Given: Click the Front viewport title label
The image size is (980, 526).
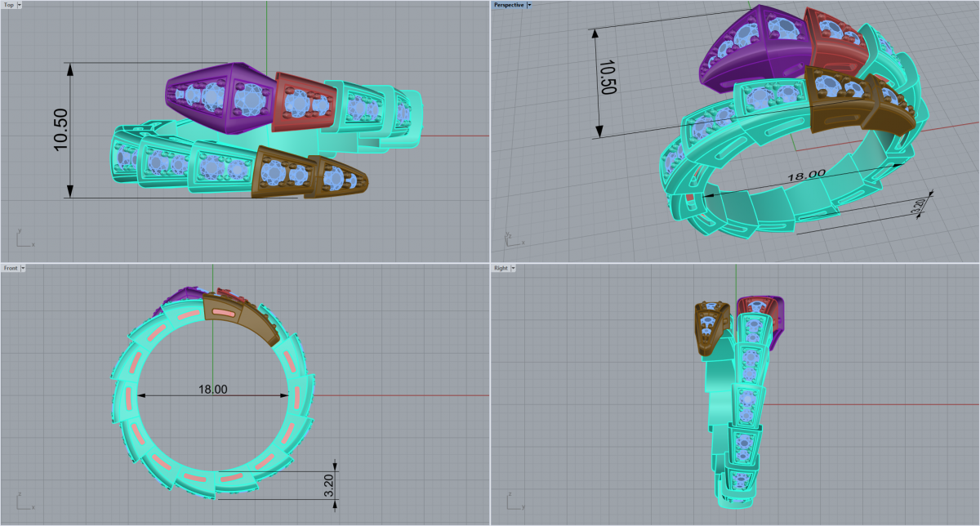Looking at the screenshot, I should pyautogui.click(x=11, y=268).
